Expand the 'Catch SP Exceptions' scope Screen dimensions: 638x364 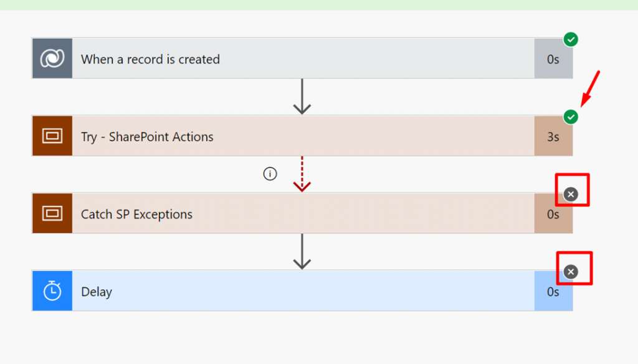136,215
